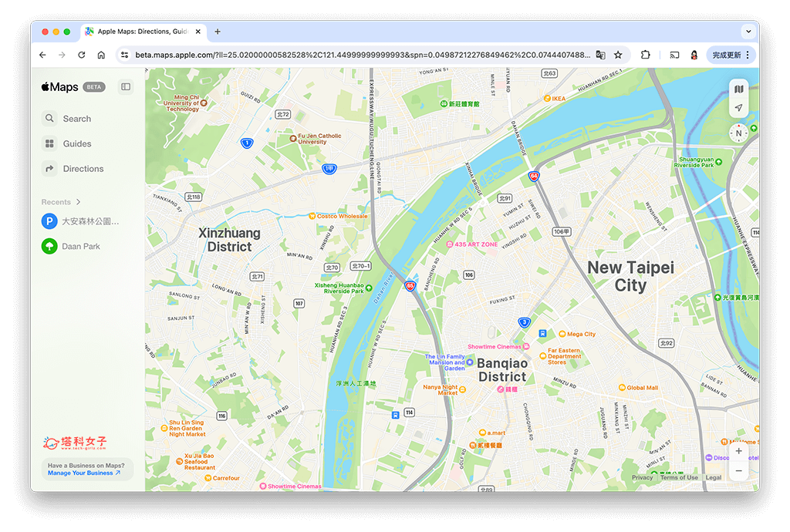Click the translate page icon

pos(600,55)
